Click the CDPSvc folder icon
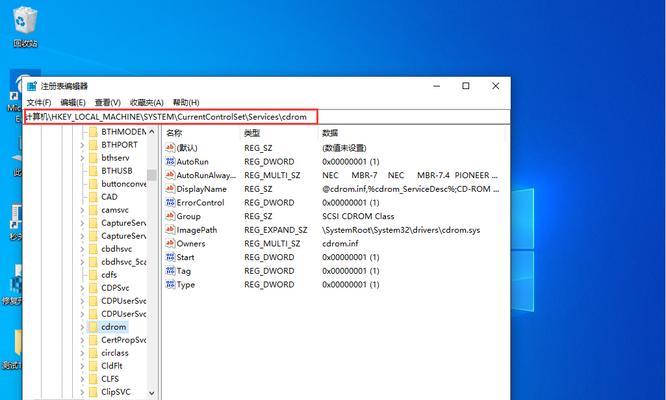The height and width of the screenshot is (400, 666). 93,288
